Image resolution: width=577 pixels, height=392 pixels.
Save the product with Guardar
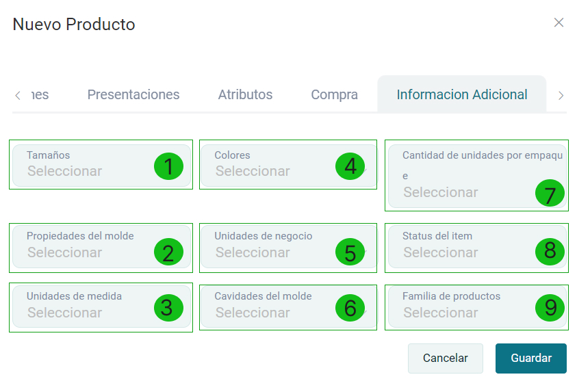pos(530,358)
